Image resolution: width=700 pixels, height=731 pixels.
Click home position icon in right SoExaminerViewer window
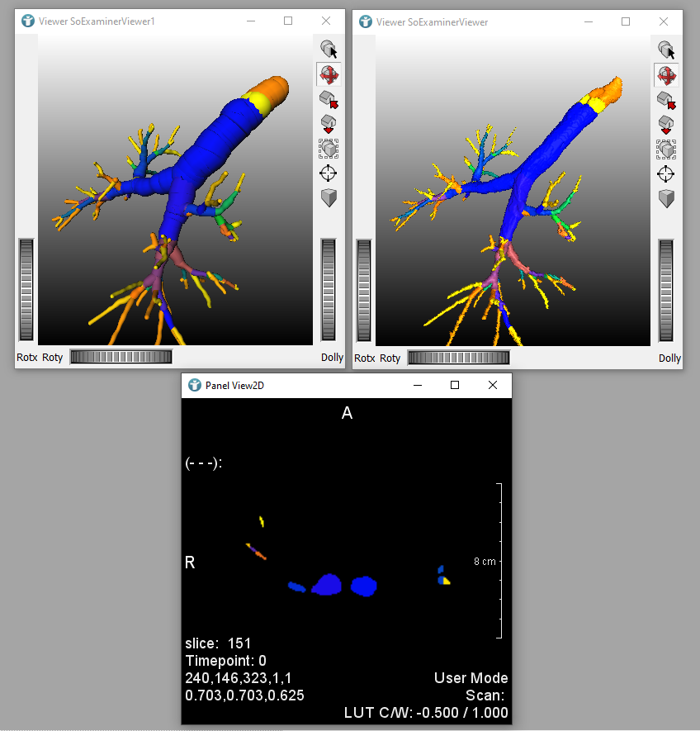pos(666,100)
